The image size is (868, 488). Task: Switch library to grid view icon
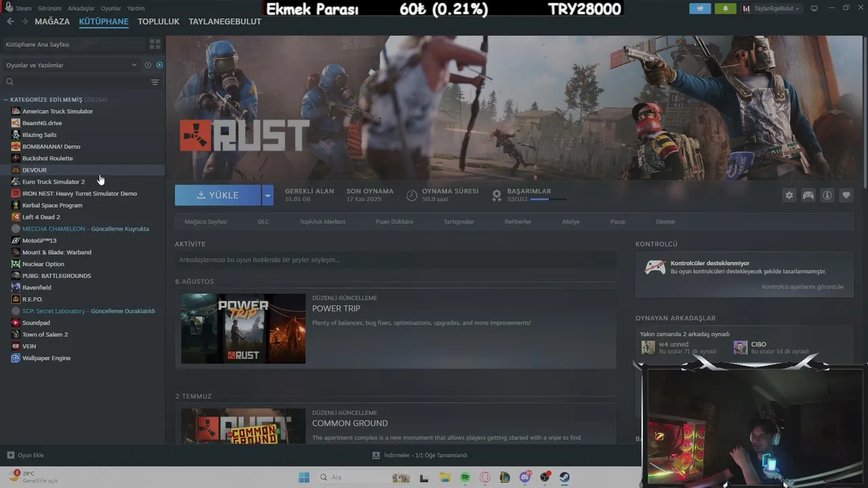(155, 44)
